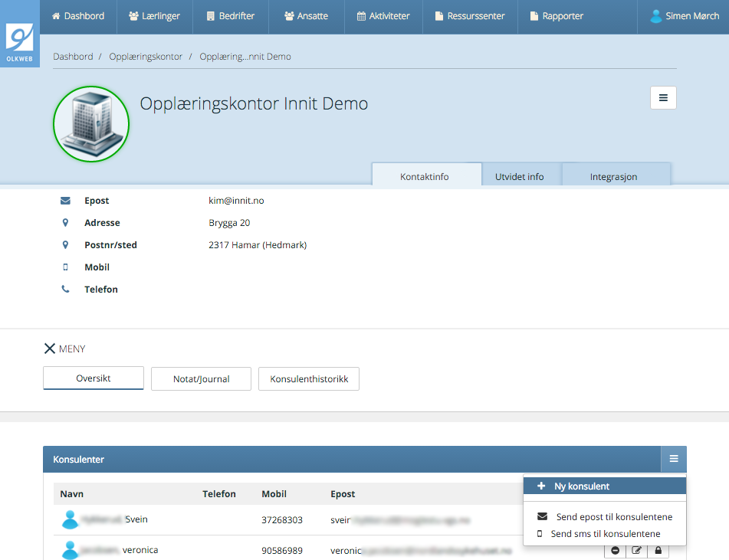Click the email kim@innit.no
The width and height of the screenshot is (729, 560).
236,201
